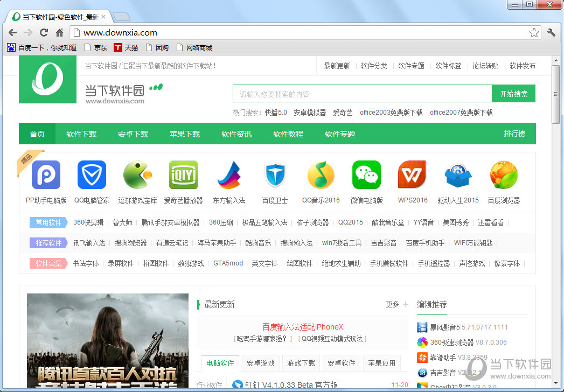Image resolution: width=564 pixels, height=392 pixels.
Task: Open the 百度浏览器 globe icon
Action: (x=504, y=175)
